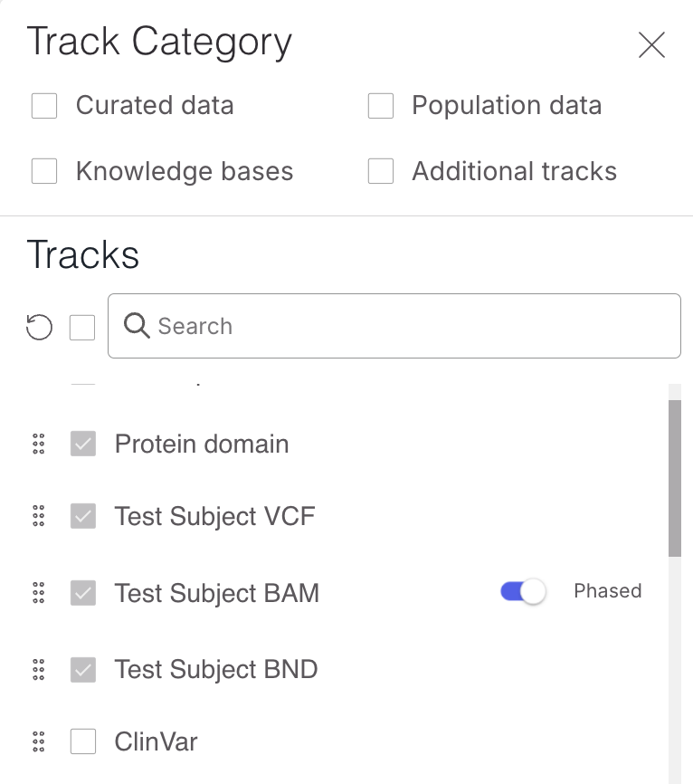Viewport: 693px width, 784px height.
Task: Toggle the select-all tracks checkbox
Action: point(82,327)
